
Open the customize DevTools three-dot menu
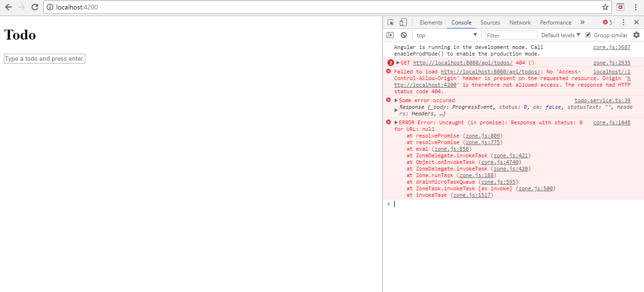pyautogui.click(x=623, y=22)
